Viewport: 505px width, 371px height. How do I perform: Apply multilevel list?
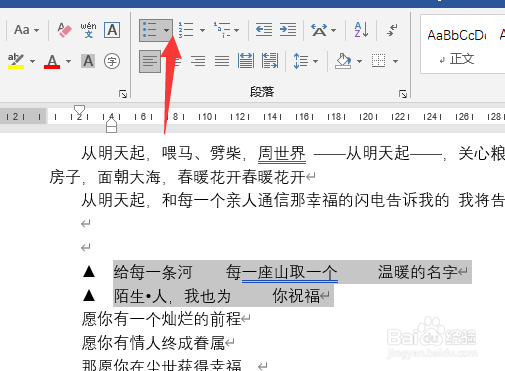[222, 30]
